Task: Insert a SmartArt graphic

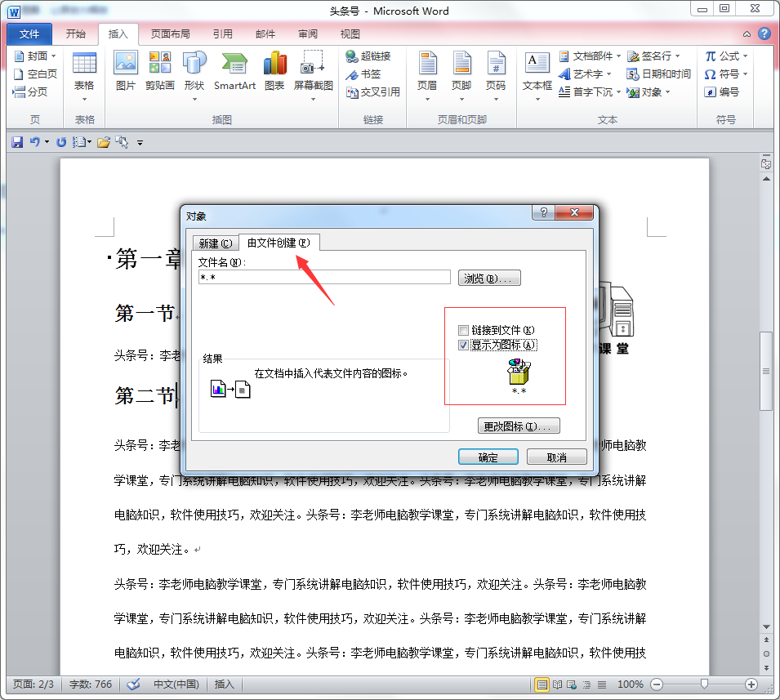Action: [234, 70]
